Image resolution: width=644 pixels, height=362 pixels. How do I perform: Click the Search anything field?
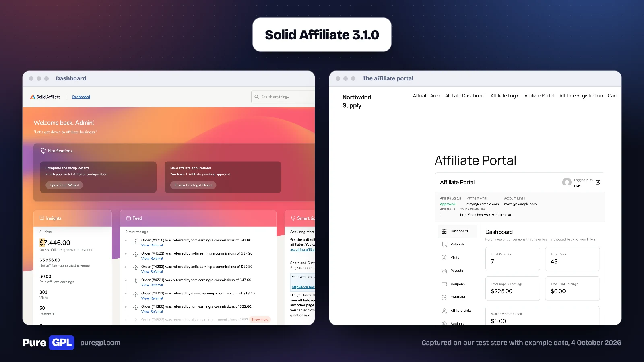click(x=283, y=97)
